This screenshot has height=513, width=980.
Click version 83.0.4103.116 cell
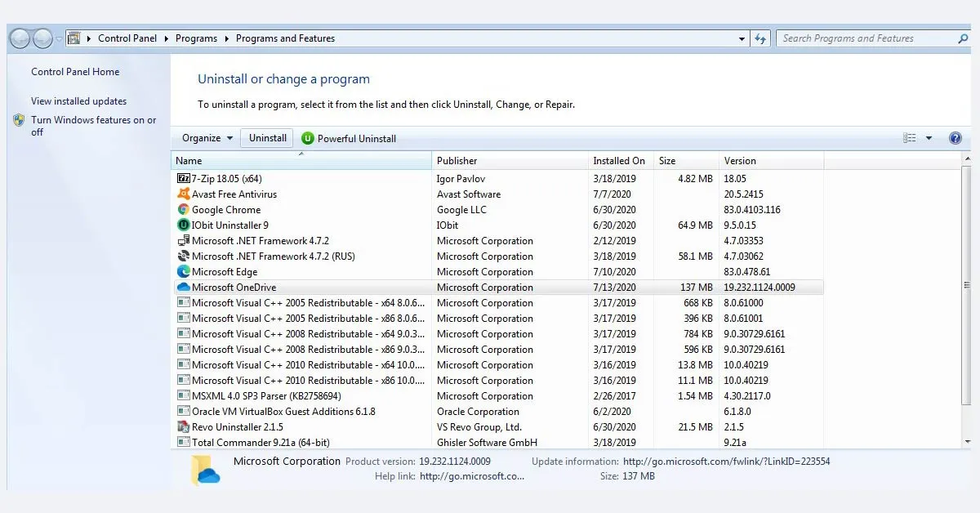coord(752,209)
